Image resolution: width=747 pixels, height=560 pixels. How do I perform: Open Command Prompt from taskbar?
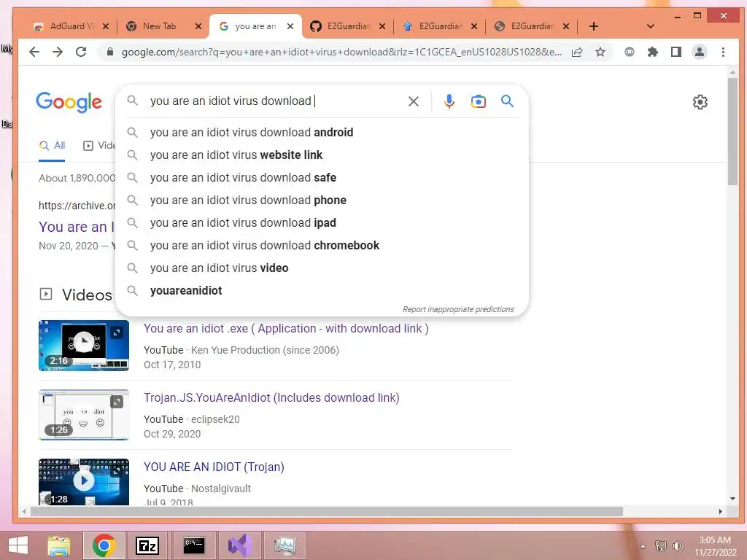click(194, 545)
